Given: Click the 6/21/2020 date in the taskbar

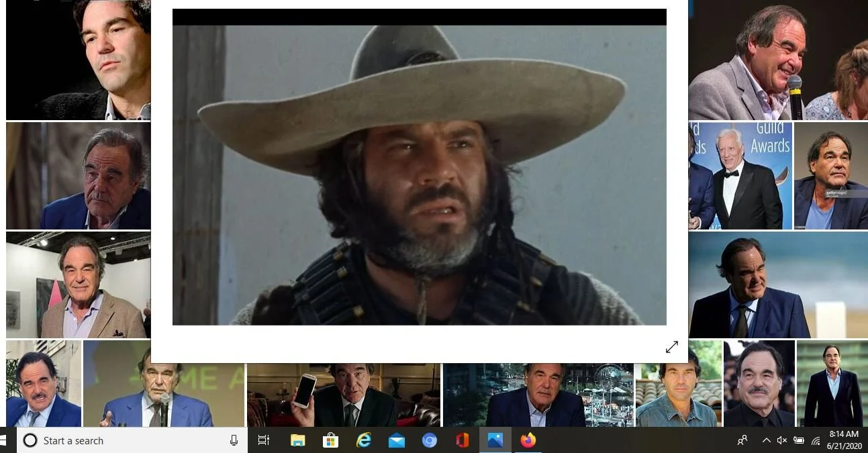Looking at the screenshot, I should 843,446.
